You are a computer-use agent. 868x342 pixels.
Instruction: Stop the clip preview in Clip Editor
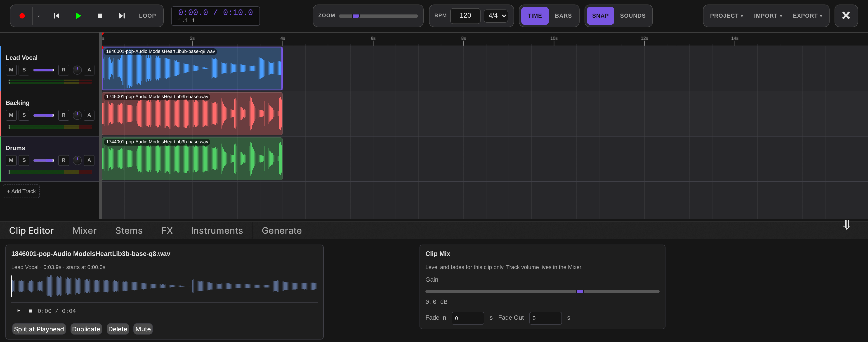tap(30, 311)
